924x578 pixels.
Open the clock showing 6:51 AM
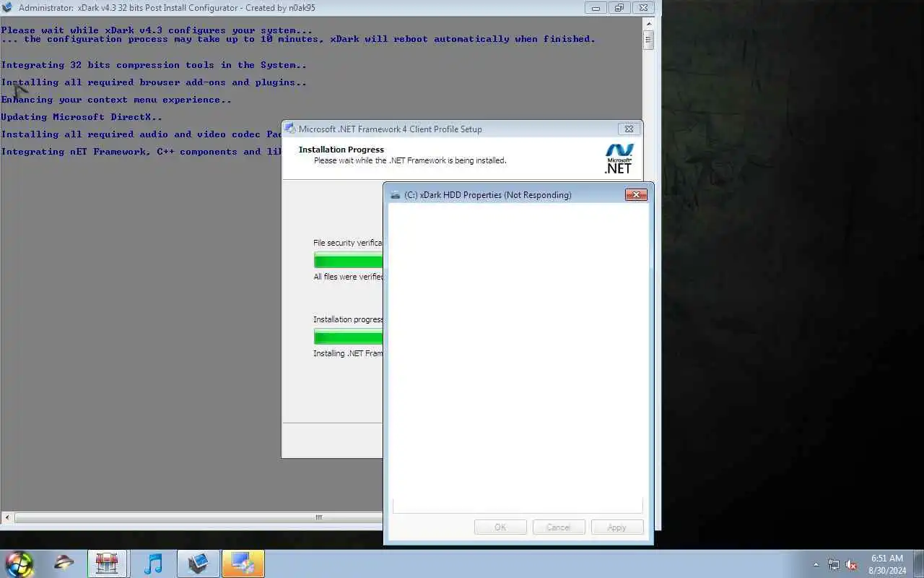coord(887,564)
